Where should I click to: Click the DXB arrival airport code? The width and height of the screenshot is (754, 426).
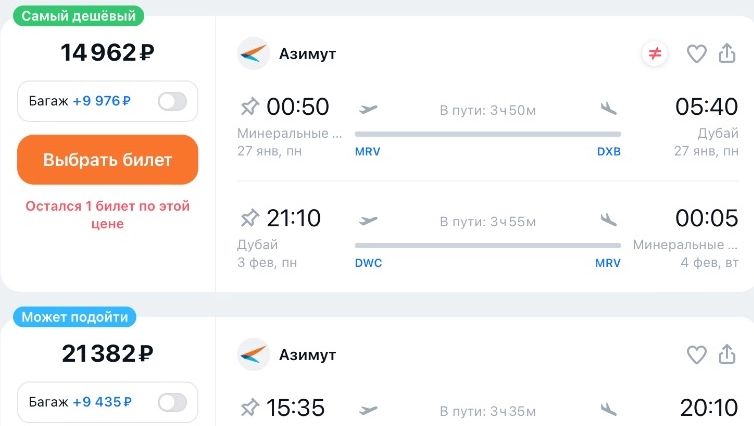click(x=609, y=151)
